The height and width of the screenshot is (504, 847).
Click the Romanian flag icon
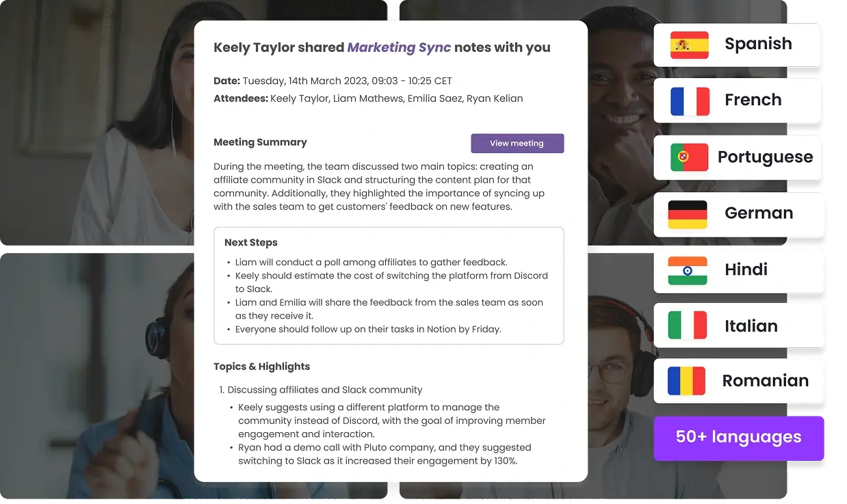pyautogui.click(x=688, y=381)
